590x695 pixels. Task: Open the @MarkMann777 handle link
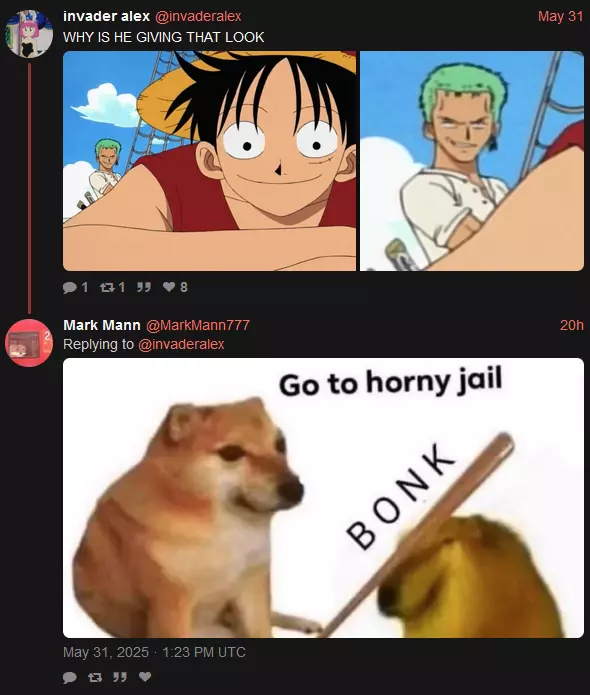click(198, 325)
